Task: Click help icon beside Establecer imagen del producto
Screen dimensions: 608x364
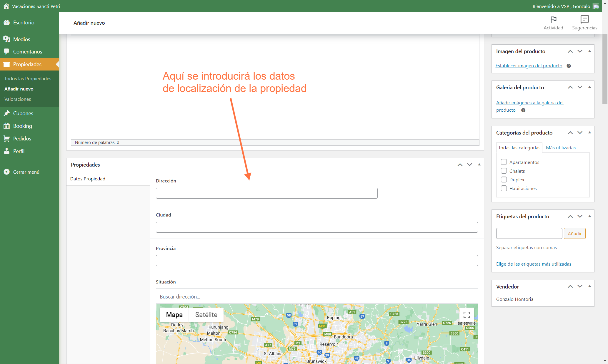Action: pos(569,66)
